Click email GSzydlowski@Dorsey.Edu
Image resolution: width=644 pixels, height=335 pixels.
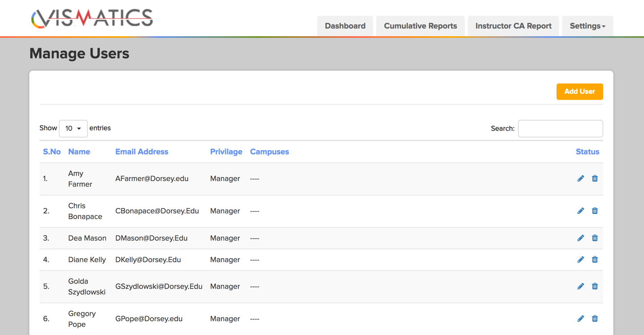(159, 286)
